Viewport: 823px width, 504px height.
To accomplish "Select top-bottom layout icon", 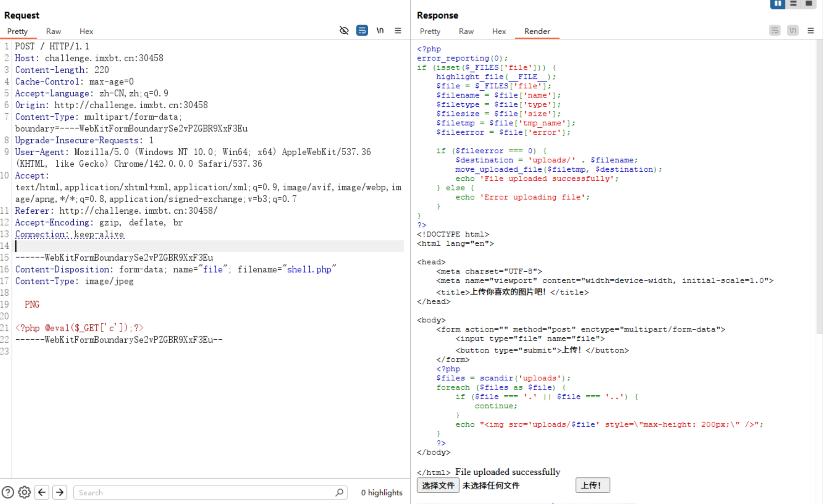I will coord(793,4).
